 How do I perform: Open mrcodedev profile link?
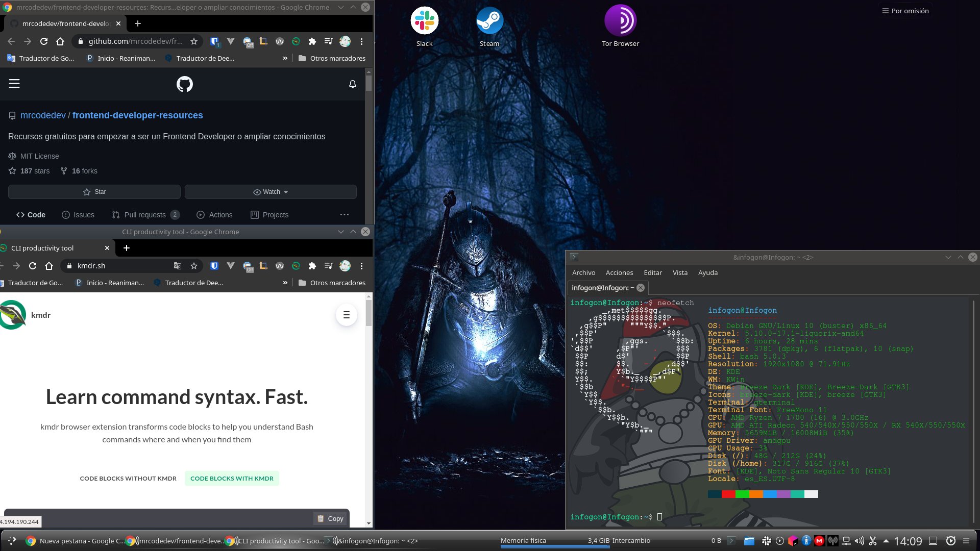(x=43, y=115)
